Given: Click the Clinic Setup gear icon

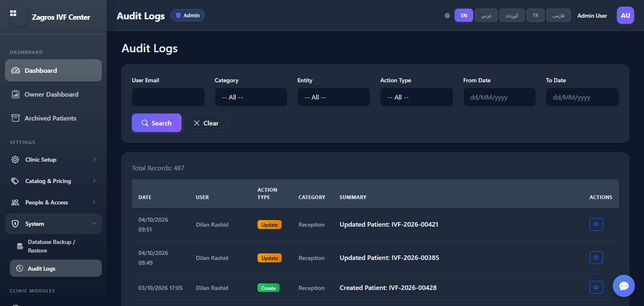Looking at the screenshot, I should point(16,160).
